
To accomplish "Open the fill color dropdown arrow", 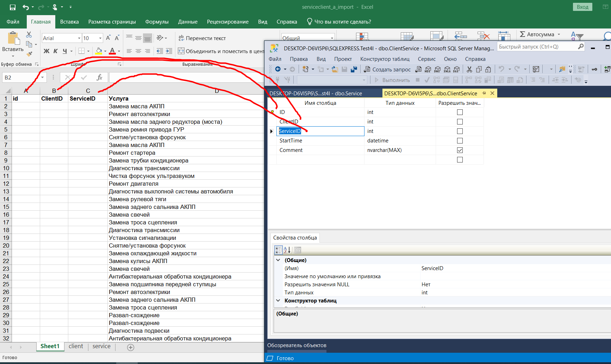I will 105,51.
